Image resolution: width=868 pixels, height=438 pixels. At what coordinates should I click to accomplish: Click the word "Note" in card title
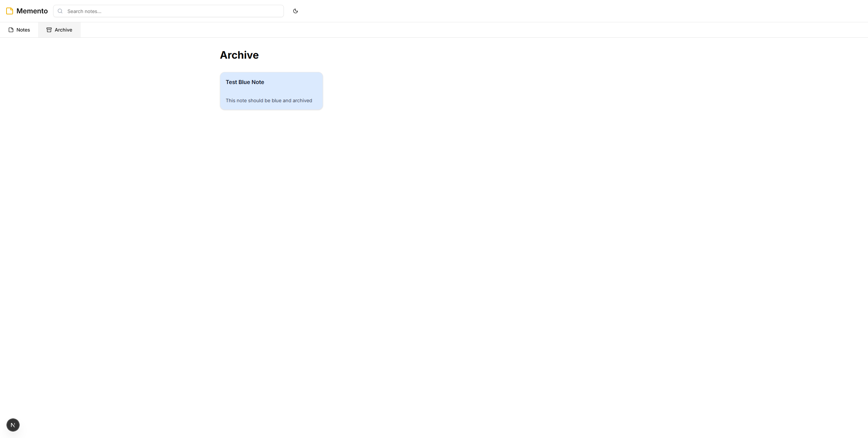[x=258, y=82]
